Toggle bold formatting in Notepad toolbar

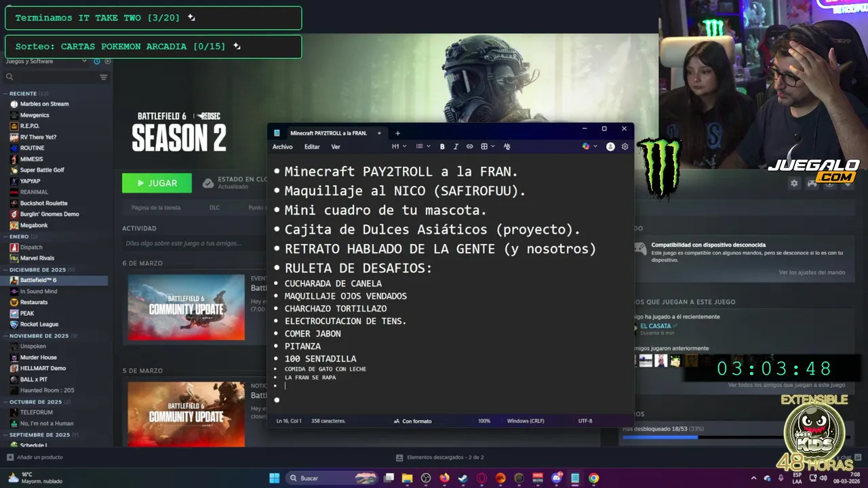(442, 146)
